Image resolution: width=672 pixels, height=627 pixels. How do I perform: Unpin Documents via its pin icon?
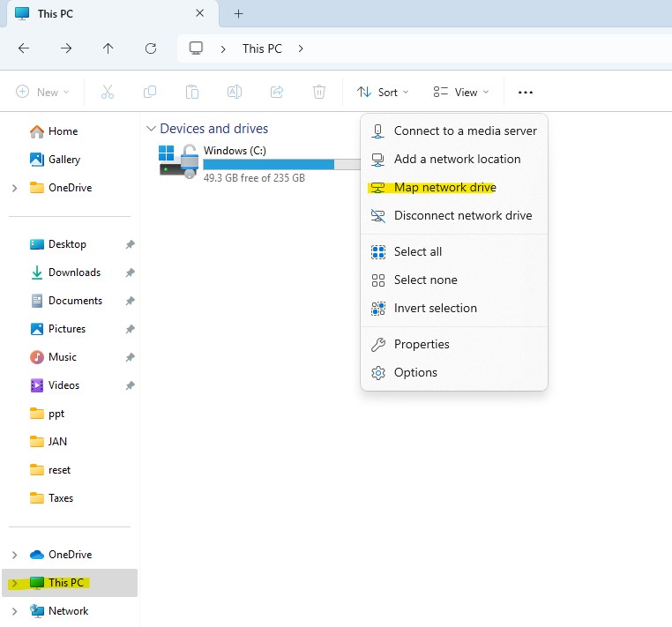[130, 301]
